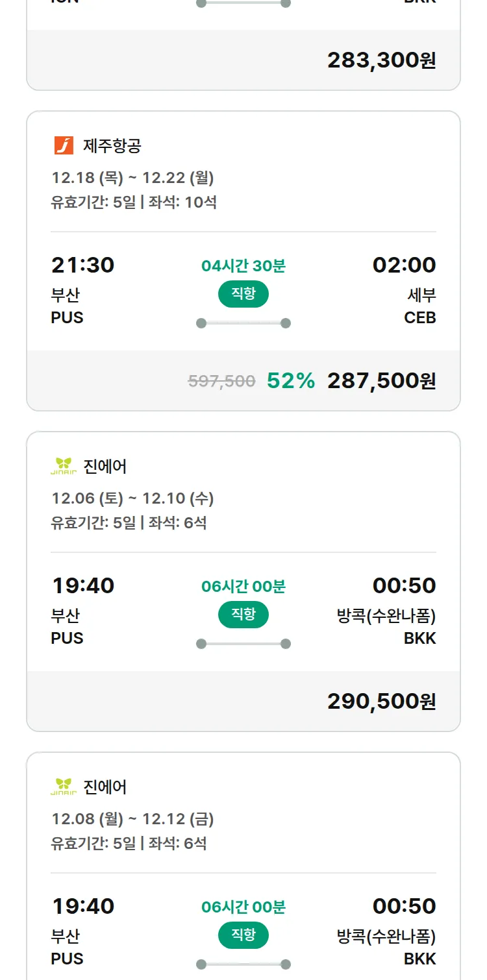Click the Jeju Air orange logo icon
The image size is (487, 980).
(64, 145)
